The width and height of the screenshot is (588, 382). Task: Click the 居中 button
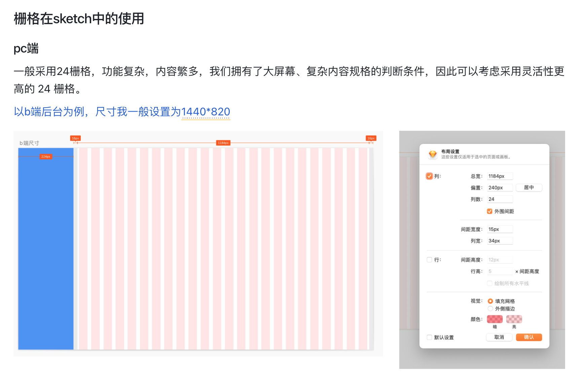click(529, 187)
